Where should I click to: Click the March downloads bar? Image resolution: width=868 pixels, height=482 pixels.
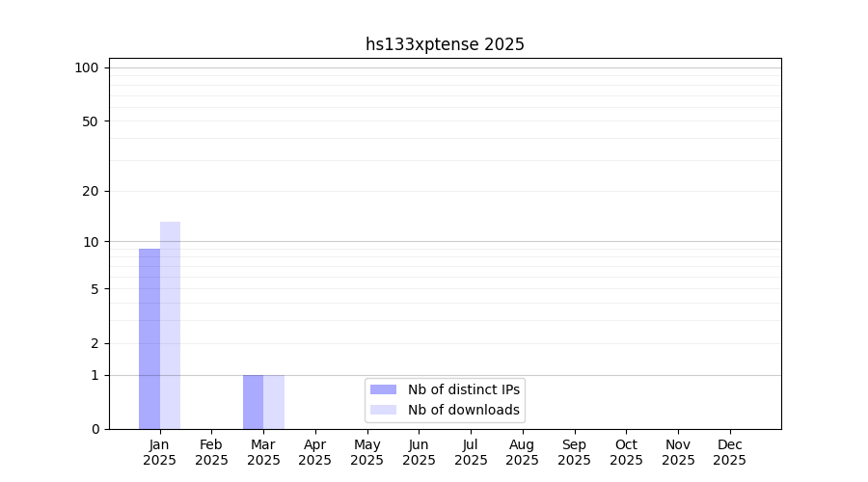pyautogui.click(x=274, y=402)
